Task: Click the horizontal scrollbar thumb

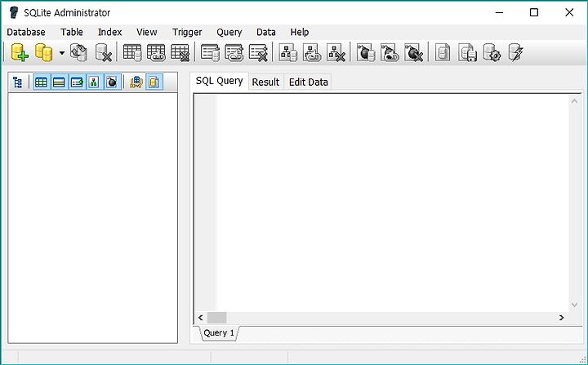Action: click(x=216, y=318)
